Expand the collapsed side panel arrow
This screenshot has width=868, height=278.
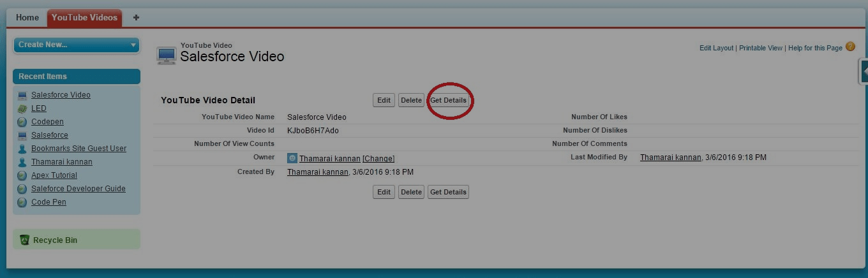(864, 71)
